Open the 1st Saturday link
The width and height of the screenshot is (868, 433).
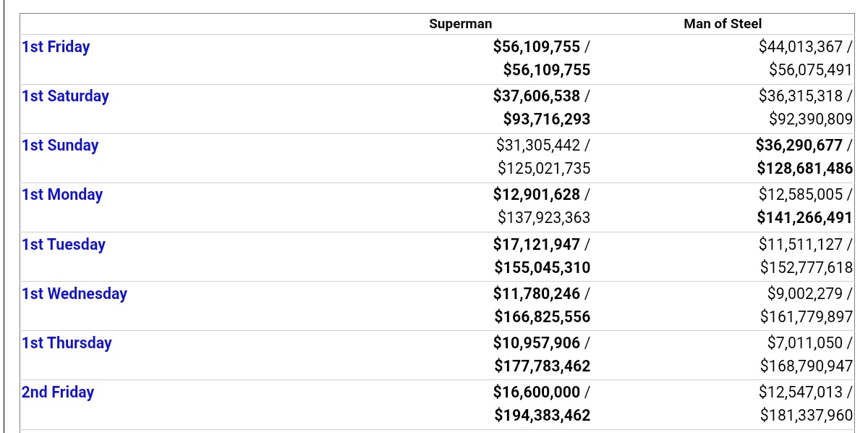pos(65,96)
